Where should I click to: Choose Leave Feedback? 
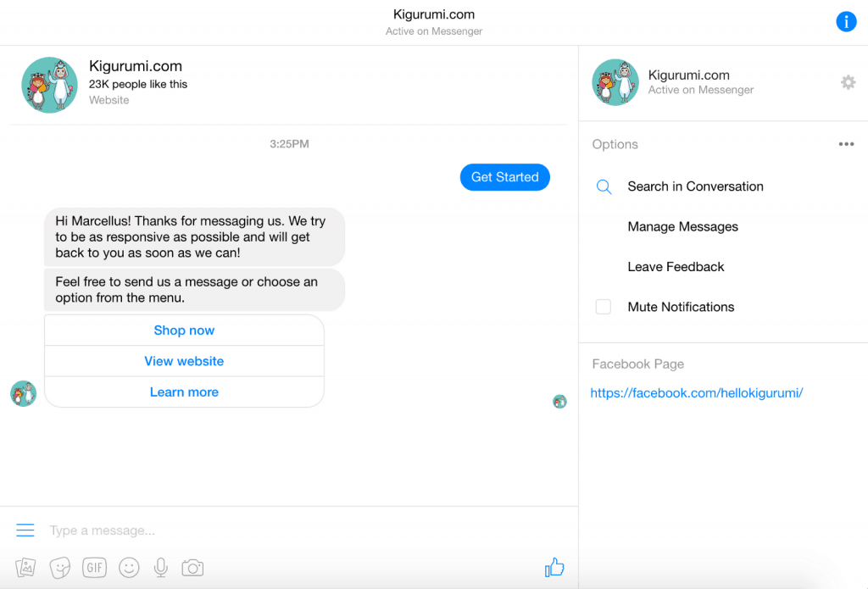point(676,267)
